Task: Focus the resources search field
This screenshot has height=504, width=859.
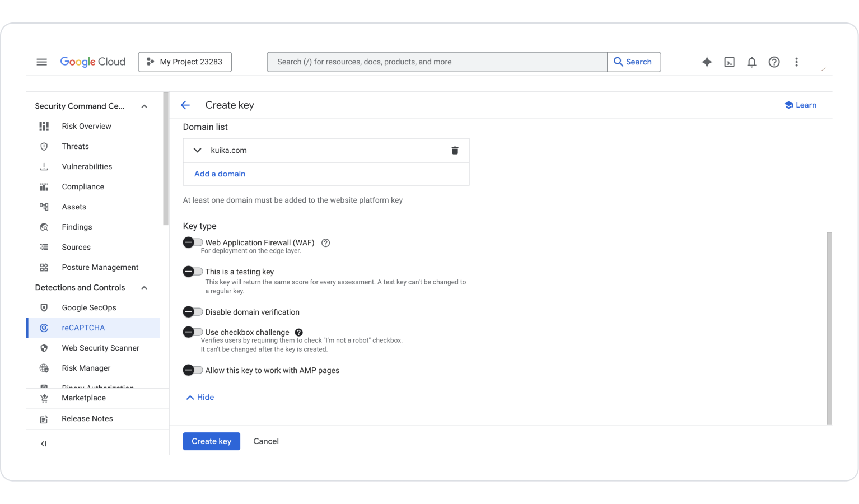Action: tap(437, 62)
